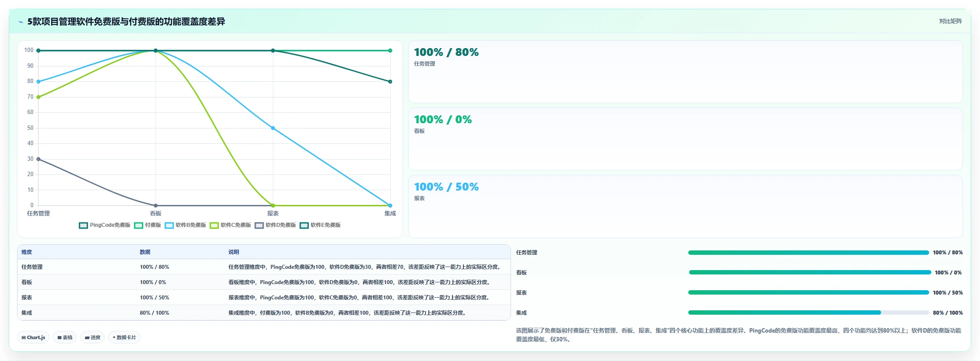Click the 100% / 0% value beside the progress bar
This screenshot has width=980, height=361.
click(x=948, y=273)
